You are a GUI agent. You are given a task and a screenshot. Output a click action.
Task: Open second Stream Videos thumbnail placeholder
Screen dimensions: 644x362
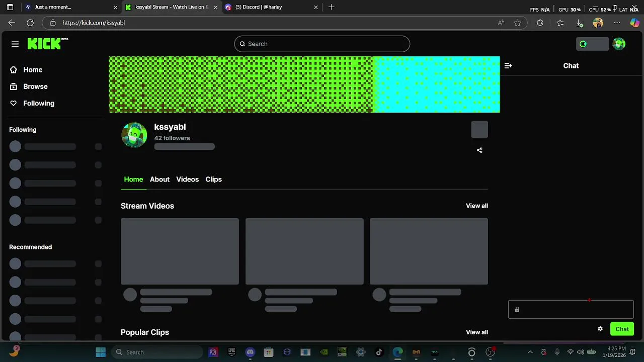tap(304, 251)
